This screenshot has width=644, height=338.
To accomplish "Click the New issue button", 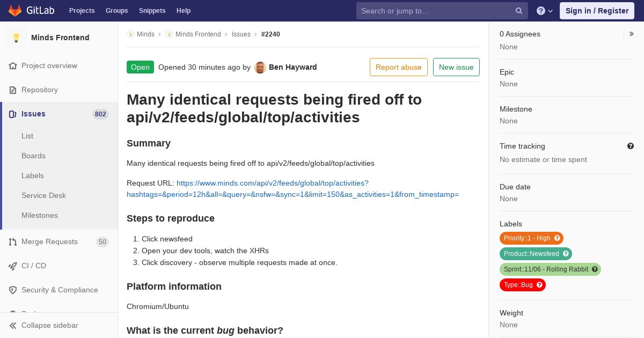I will (x=456, y=67).
